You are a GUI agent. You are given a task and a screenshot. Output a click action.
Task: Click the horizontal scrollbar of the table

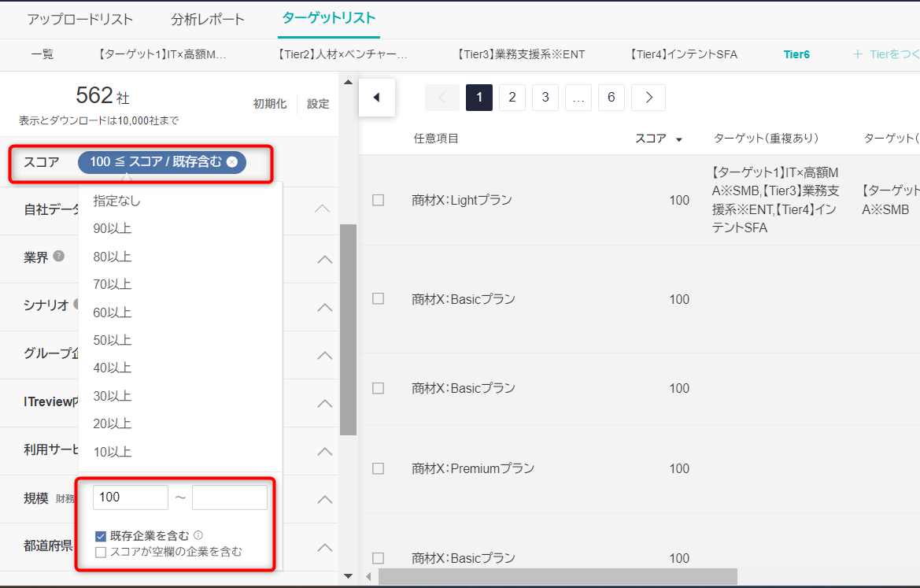click(x=557, y=577)
